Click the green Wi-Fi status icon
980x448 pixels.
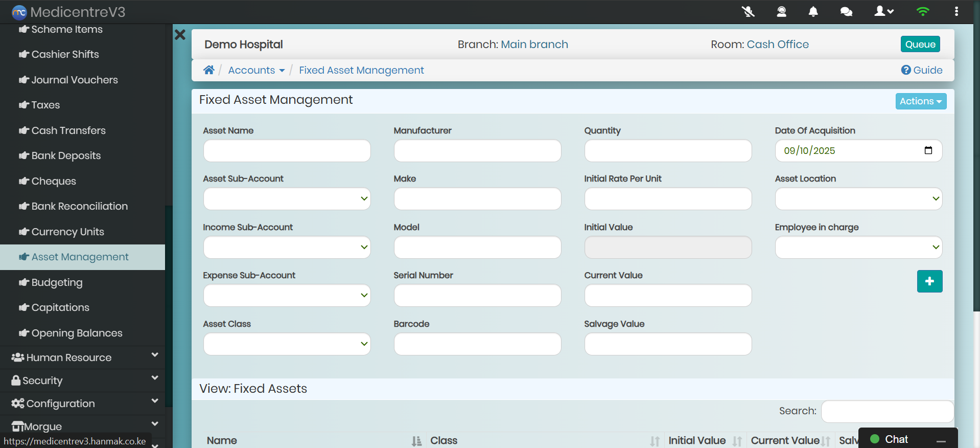(x=922, y=11)
